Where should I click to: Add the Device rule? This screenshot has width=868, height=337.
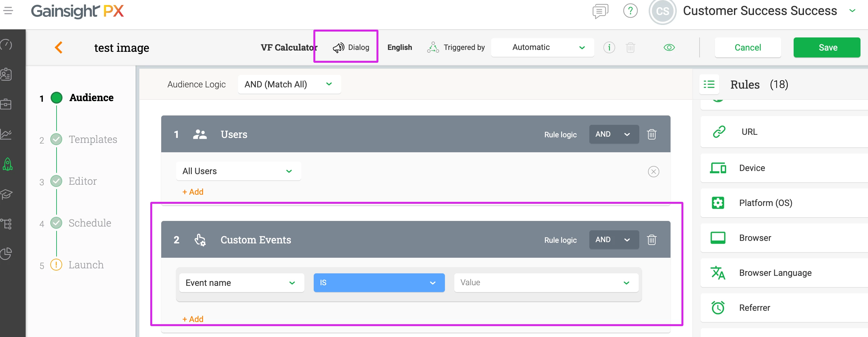[x=784, y=168]
